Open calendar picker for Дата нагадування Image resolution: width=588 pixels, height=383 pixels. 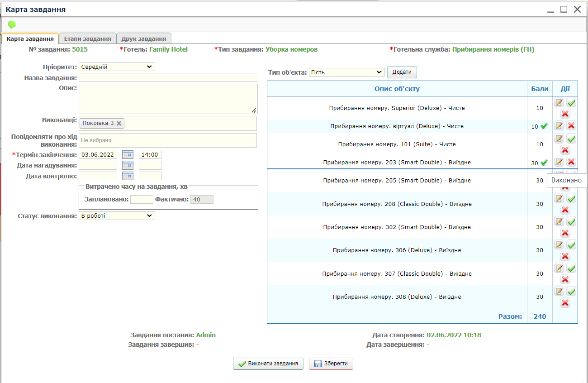[128, 165]
